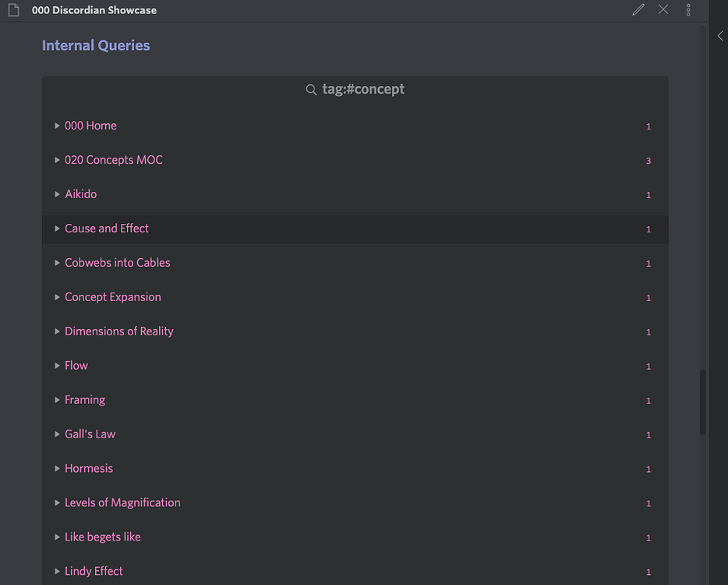
Task: Expand the 020 Concepts MOC results
Action: (57, 160)
